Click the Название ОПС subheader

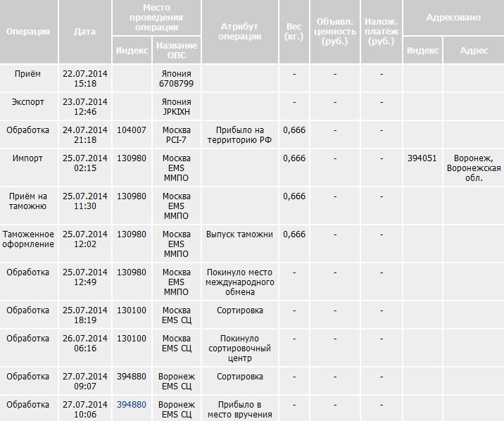177,50
